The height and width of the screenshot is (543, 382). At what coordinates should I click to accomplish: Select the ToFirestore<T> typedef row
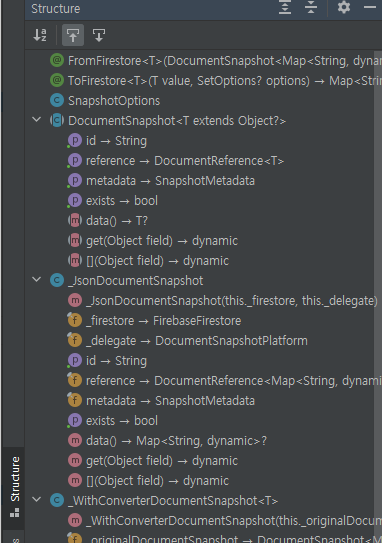215,81
